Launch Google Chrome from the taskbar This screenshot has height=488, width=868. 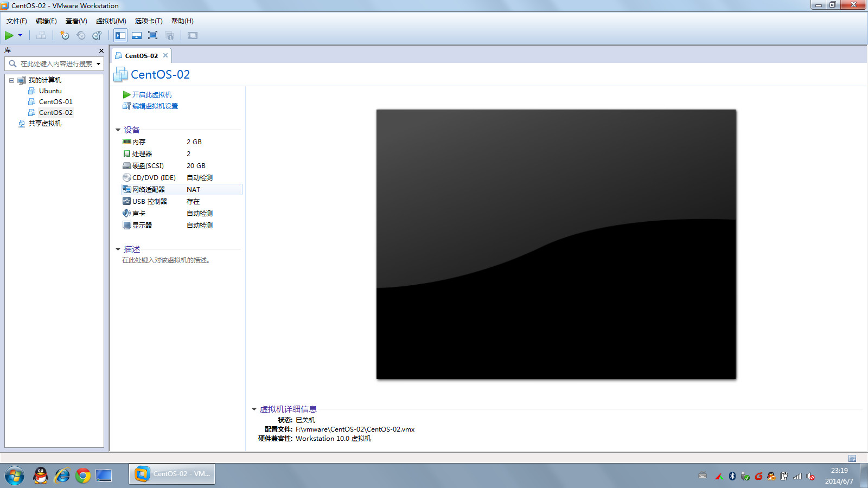click(x=83, y=476)
